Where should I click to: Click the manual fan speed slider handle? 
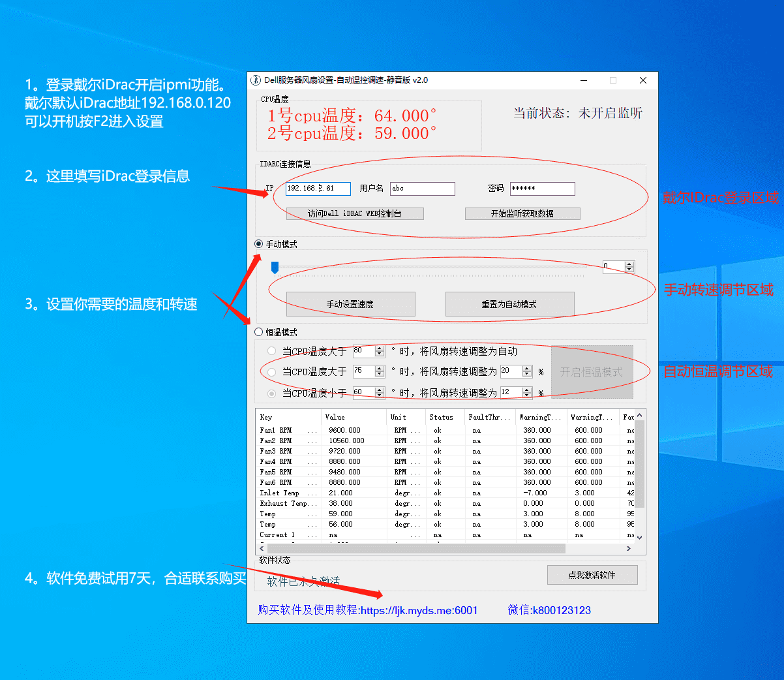coord(276,266)
